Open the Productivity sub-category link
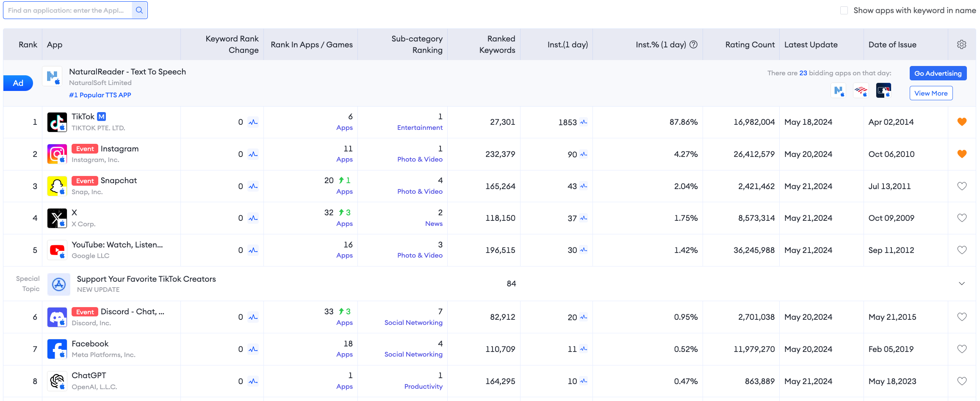980x401 pixels. [x=423, y=387]
